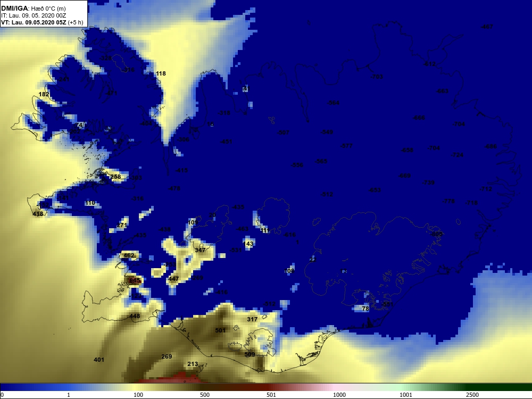Viewport: 532px width, 399px height.
Task: Click the map value '213'
Action: pyautogui.click(x=193, y=364)
